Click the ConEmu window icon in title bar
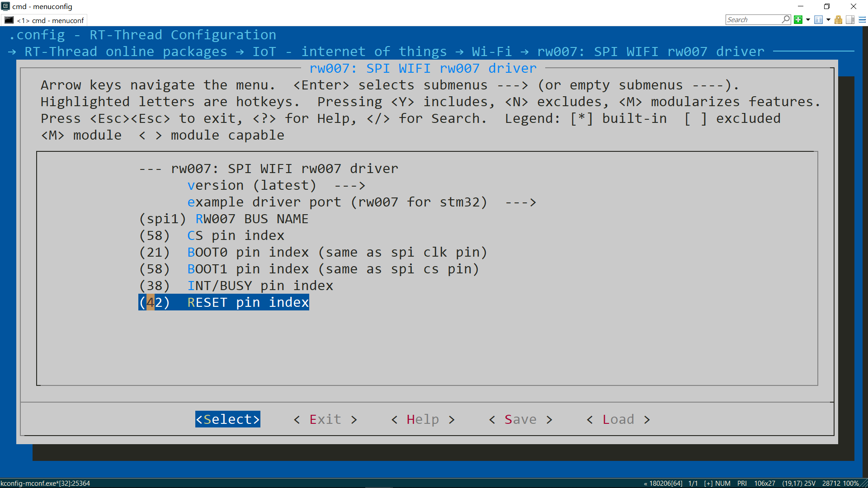Screen dimensions: 868x488 5,6
